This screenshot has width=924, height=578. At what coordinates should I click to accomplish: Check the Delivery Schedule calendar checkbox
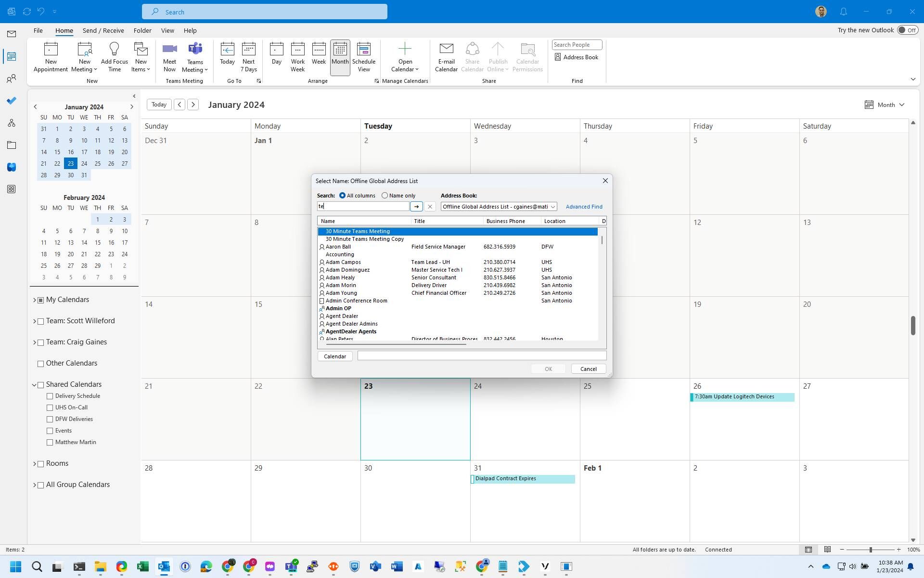point(50,396)
